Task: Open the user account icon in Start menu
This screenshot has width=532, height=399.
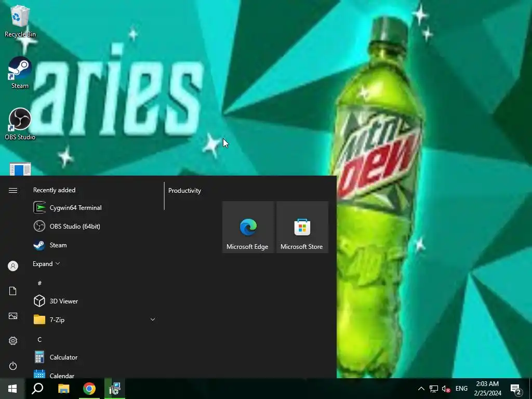Action: 13,266
